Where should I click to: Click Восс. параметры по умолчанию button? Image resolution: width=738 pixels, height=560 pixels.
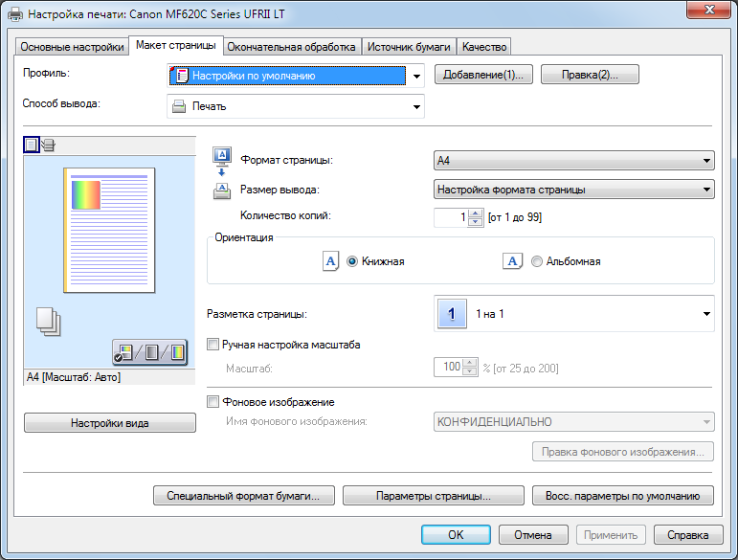click(623, 496)
